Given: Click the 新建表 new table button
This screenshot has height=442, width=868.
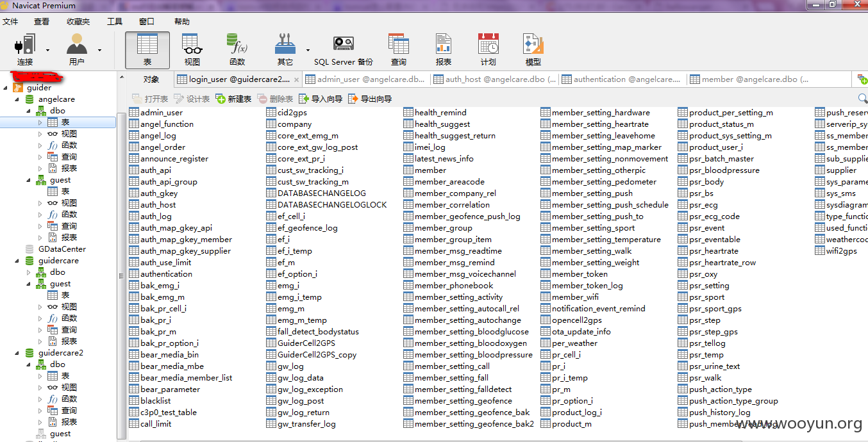Looking at the screenshot, I should (233, 99).
